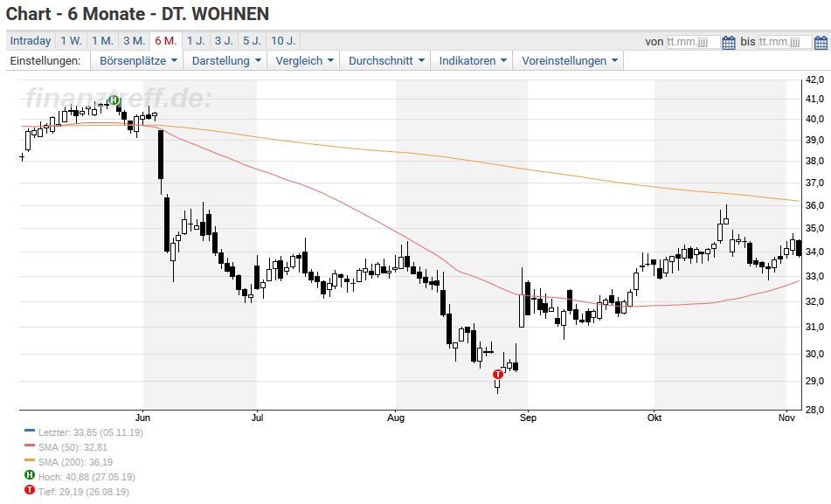
Task: Select the 6 M. time range tab
Action: point(166,41)
